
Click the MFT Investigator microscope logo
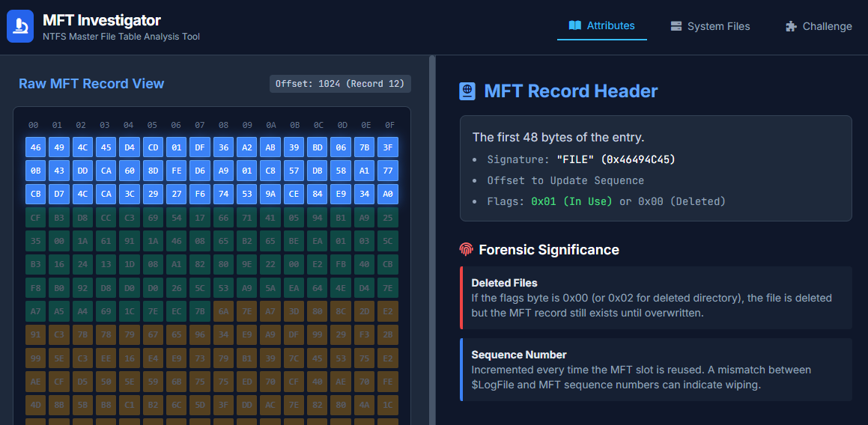pyautogui.click(x=20, y=26)
